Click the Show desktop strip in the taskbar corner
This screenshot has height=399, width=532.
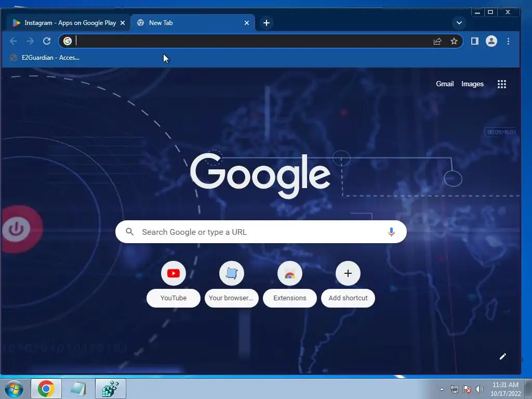(x=528, y=389)
